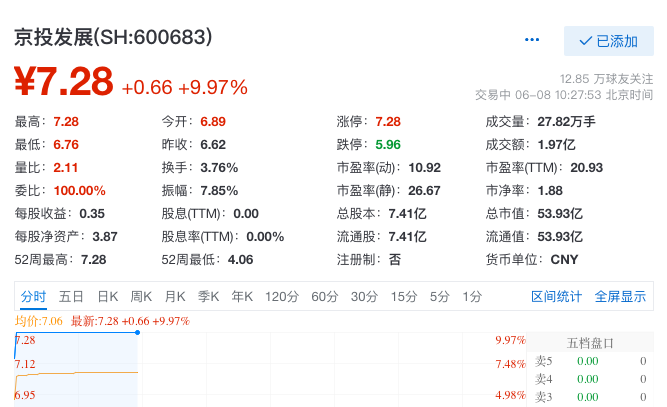Image resolution: width=667 pixels, height=407 pixels.
Task: Click the 每股收益 value 0.35
Action: click(x=92, y=213)
